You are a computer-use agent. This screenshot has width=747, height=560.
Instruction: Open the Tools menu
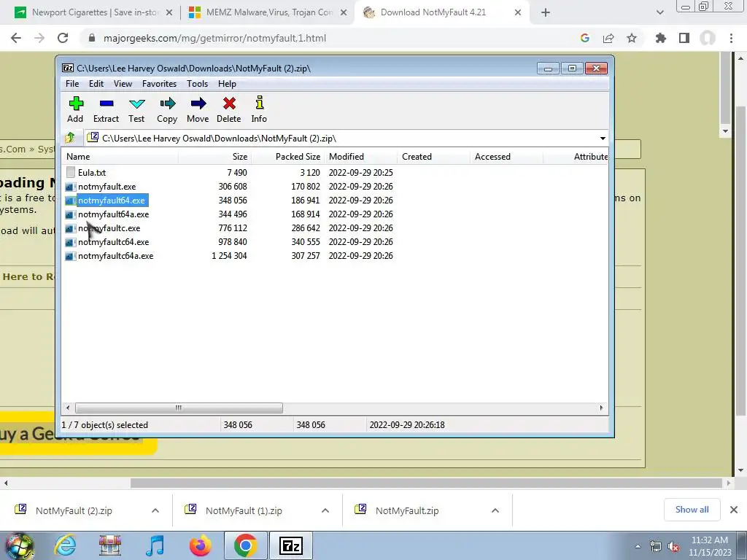coord(197,84)
